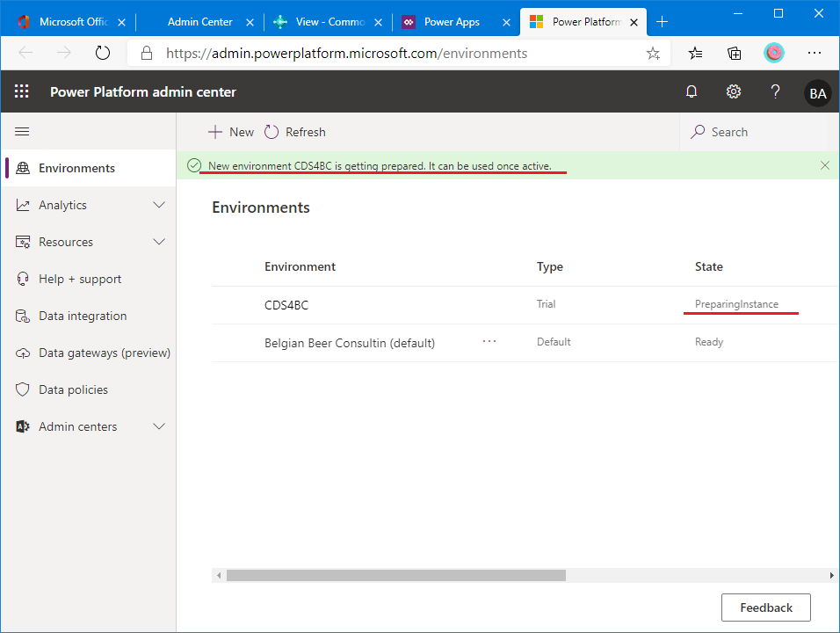This screenshot has height=633, width=840.
Task: Open Belgian Beer Consultin (default) environment
Action: coord(350,343)
